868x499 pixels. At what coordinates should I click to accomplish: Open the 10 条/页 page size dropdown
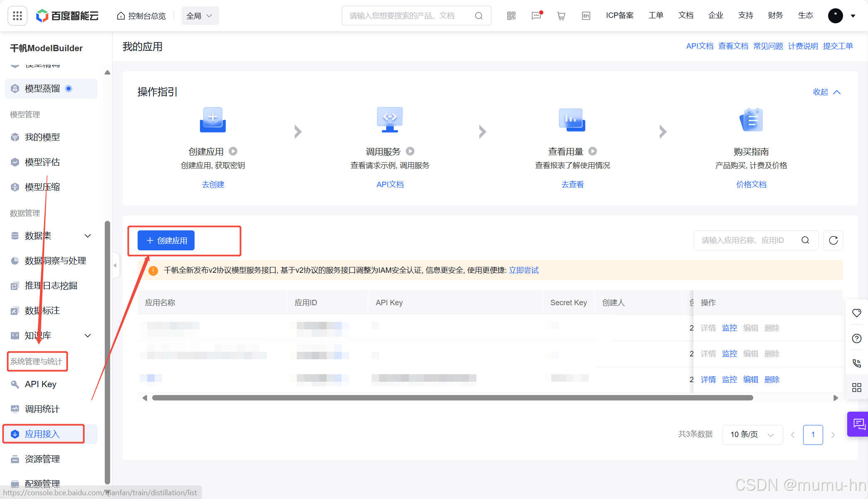(752, 435)
